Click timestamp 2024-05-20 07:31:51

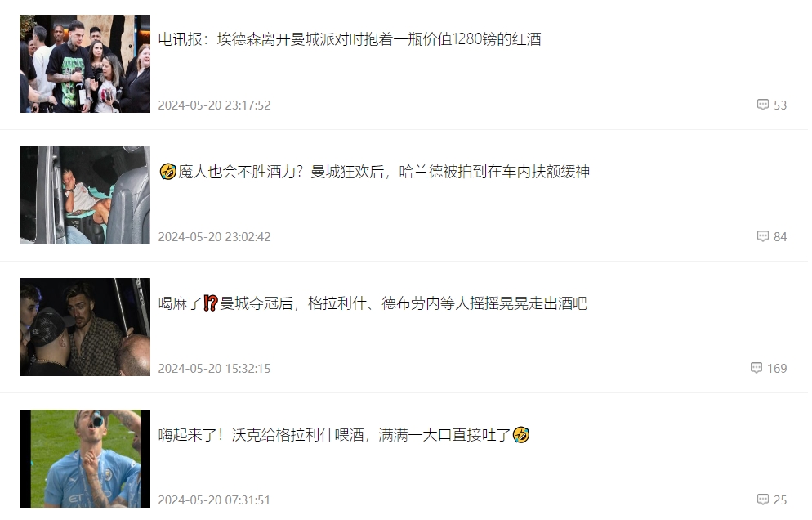[x=214, y=500]
